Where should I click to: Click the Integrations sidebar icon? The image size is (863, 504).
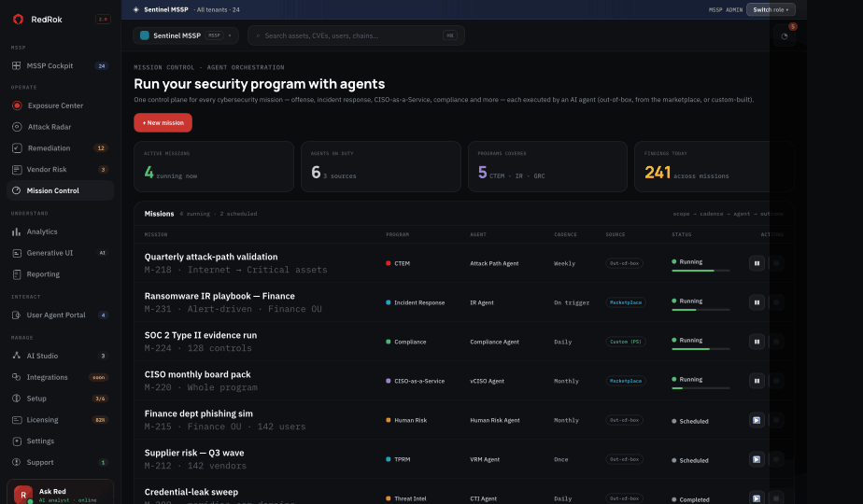pyautogui.click(x=17, y=377)
